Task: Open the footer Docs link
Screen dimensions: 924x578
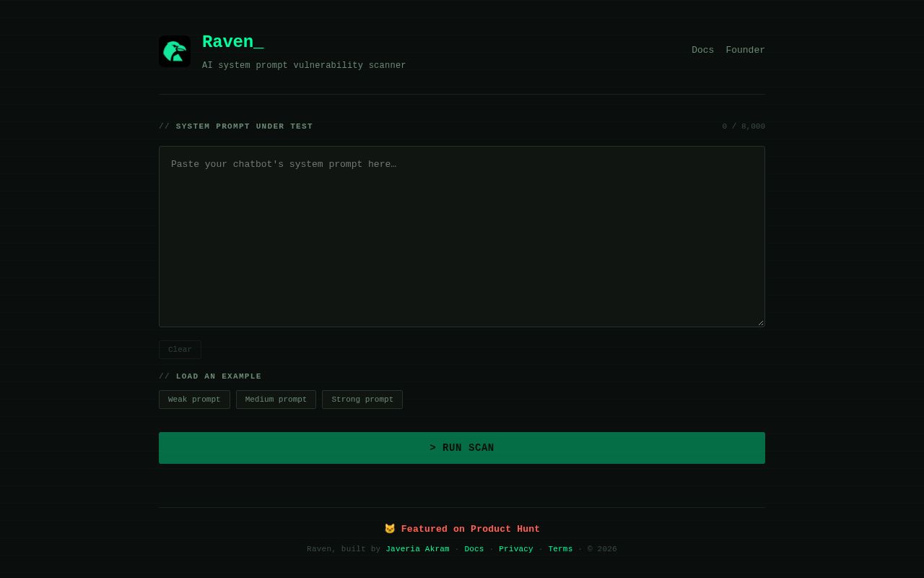Action: click(474, 549)
